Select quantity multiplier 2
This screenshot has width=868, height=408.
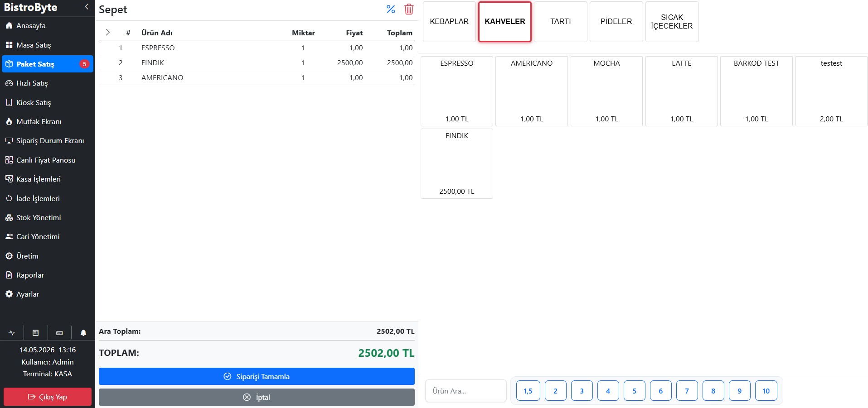point(555,391)
